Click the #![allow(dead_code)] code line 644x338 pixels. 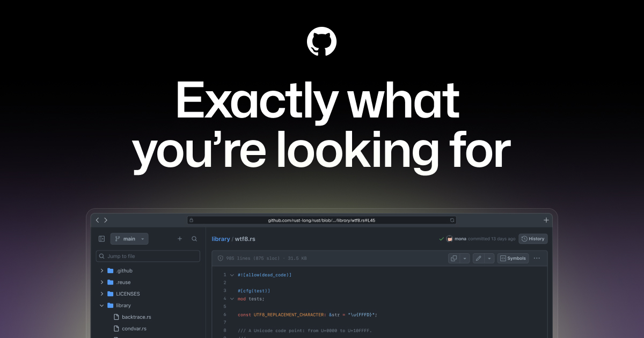click(x=265, y=275)
